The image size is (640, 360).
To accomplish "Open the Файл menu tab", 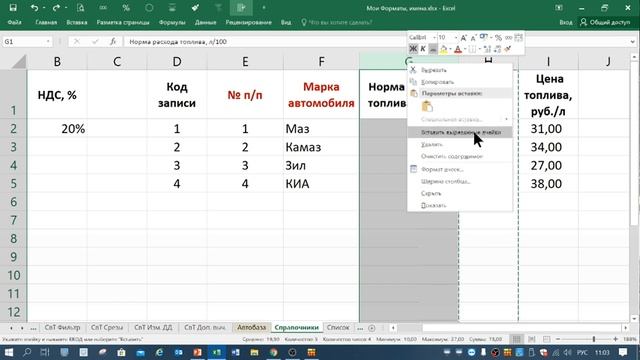I will tap(14, 22).
